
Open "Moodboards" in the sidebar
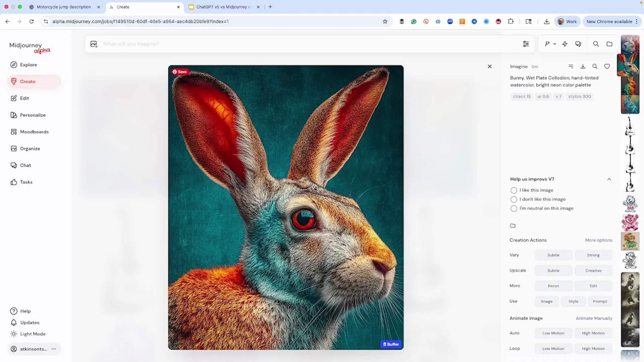tap(34, 132)
